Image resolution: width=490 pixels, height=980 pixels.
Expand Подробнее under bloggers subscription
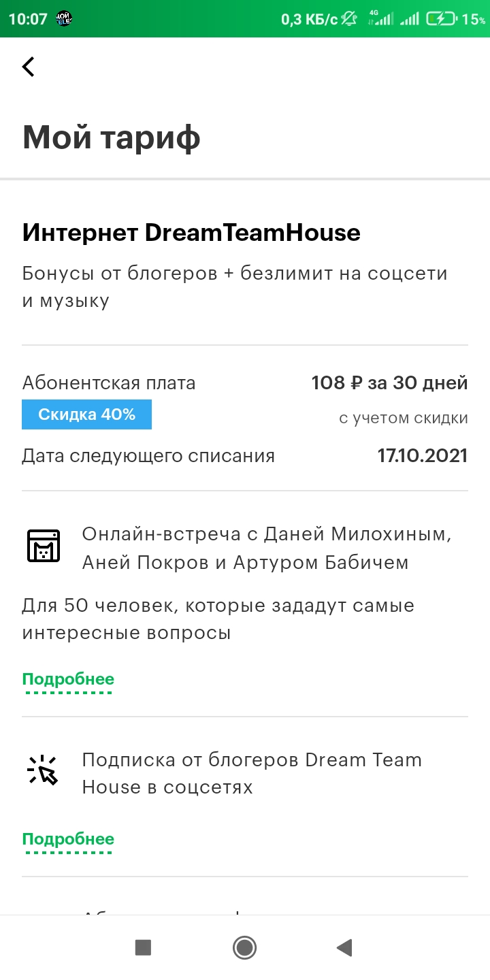click(68, 839)
